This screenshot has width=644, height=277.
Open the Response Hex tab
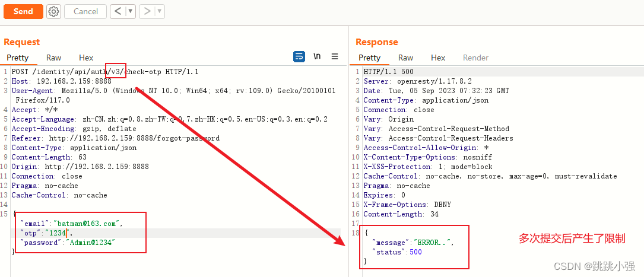tap(438, 58)
